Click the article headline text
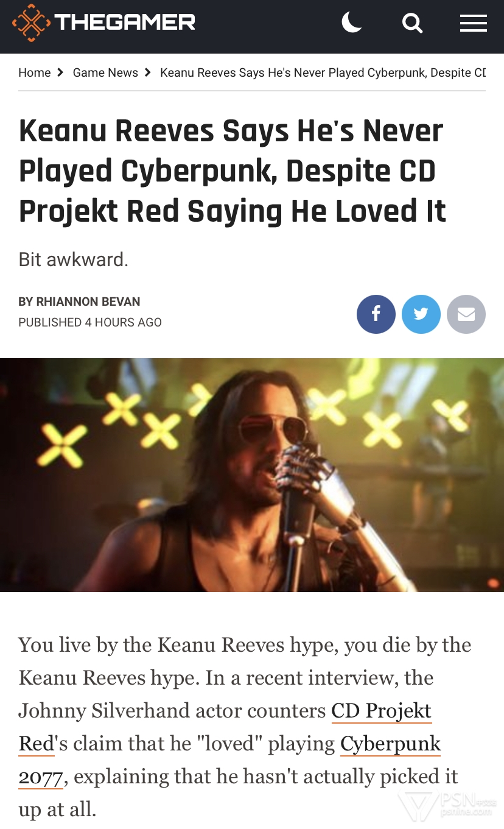This screenshot has width=504, height=829. coord(233,171)
